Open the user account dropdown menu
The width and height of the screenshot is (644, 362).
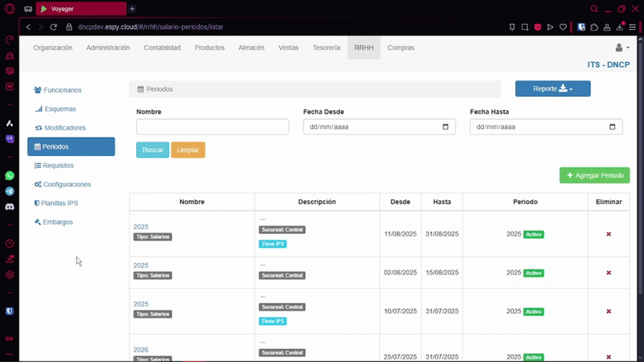tap(622, 48)
